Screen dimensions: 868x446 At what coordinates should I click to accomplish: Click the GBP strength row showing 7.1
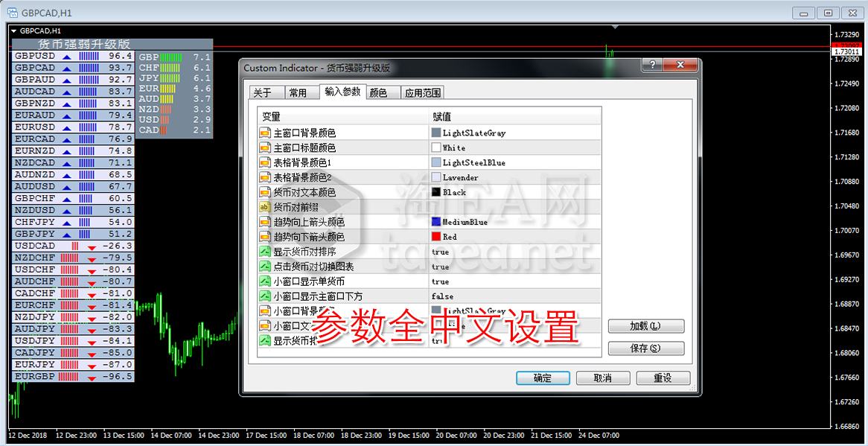click(x=173, y=57)
